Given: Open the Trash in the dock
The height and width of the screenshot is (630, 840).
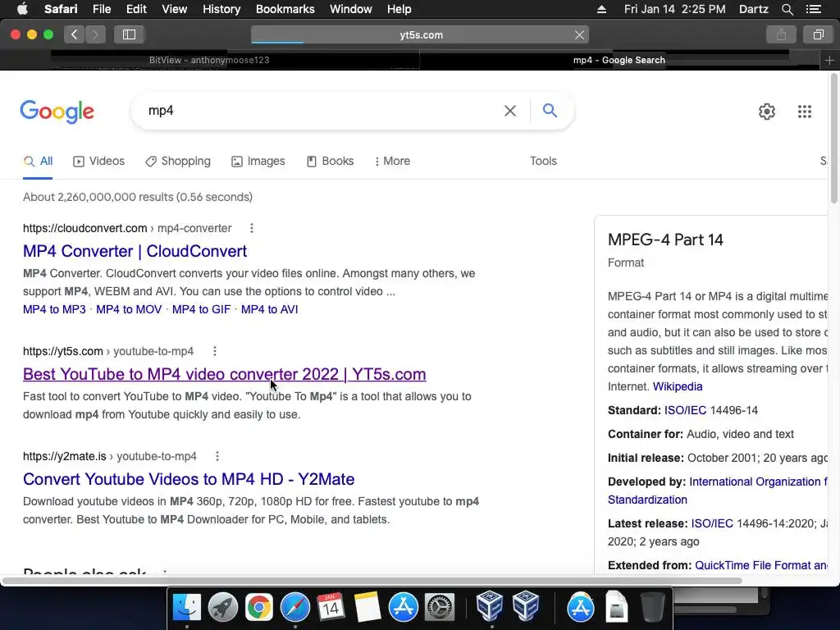Looking at the screenshot, I should click(x=653, y=607).
